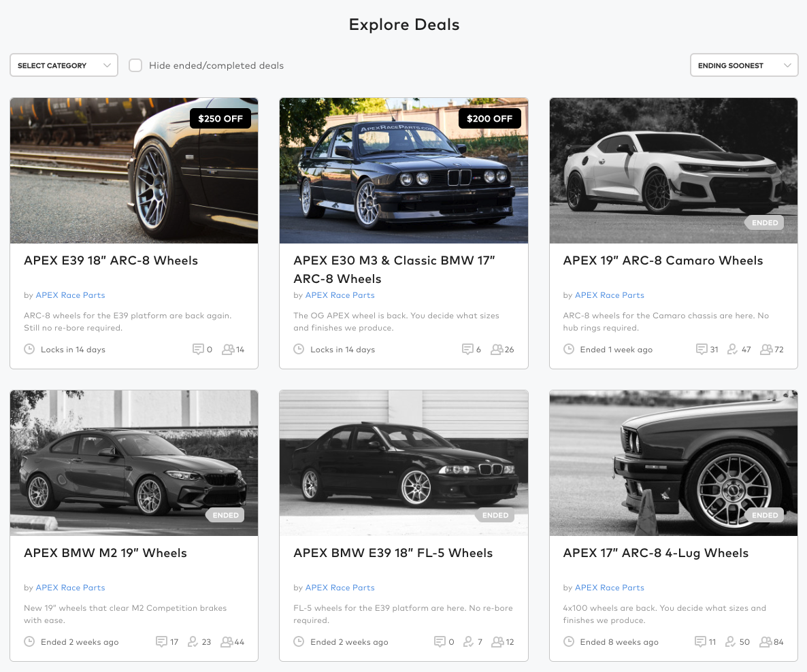
Task: Click the committed buyers icon showing 50
Action: coord(730,641)
